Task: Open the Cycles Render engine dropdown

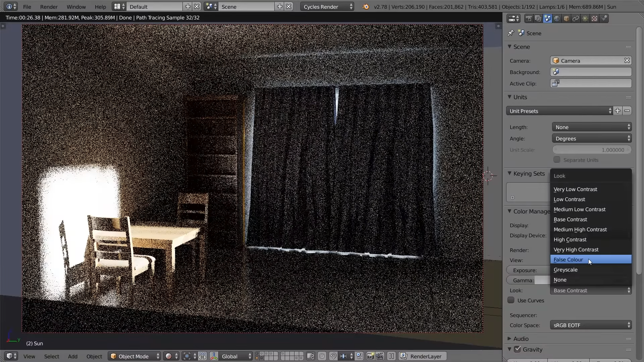Action: [327, 7]
